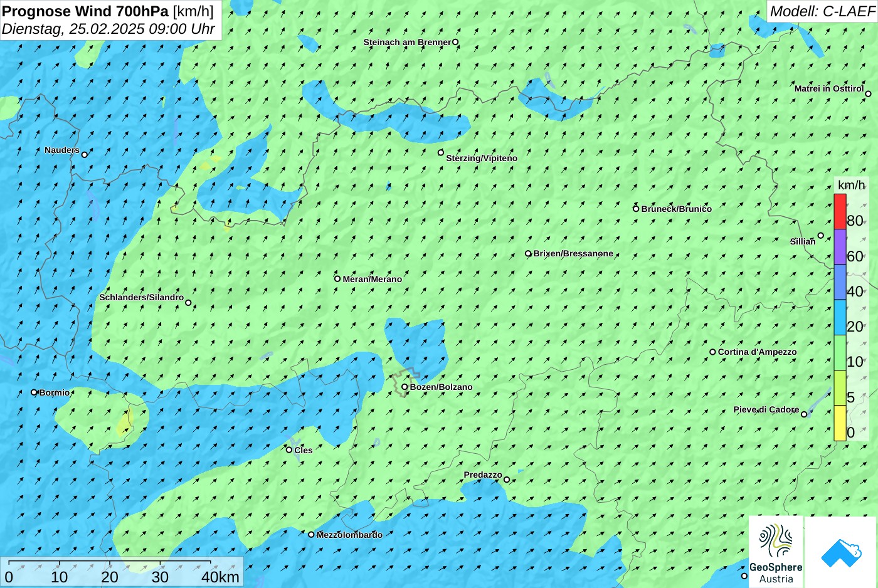Choose the yellow-green 5–10 legend swatch

840,388
